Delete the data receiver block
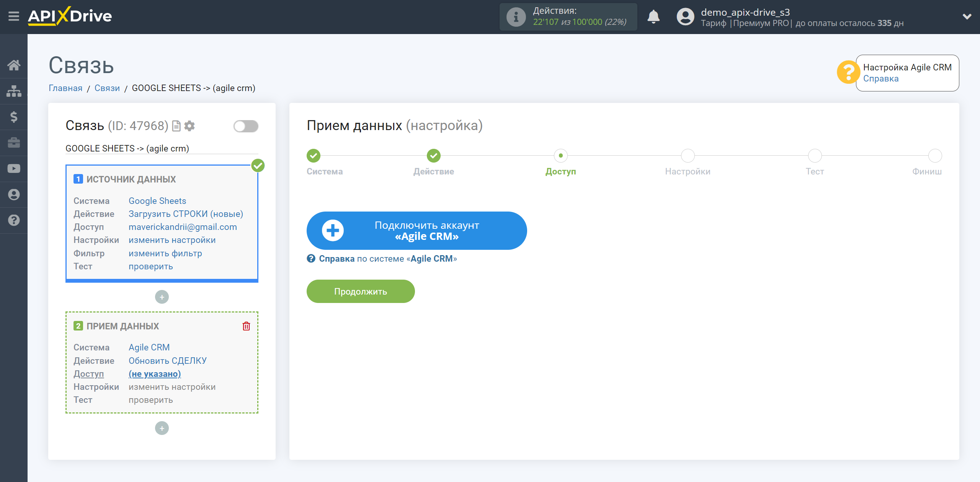Image resolution: width=980 pixels, height=482 pixels. click(246, 326)
